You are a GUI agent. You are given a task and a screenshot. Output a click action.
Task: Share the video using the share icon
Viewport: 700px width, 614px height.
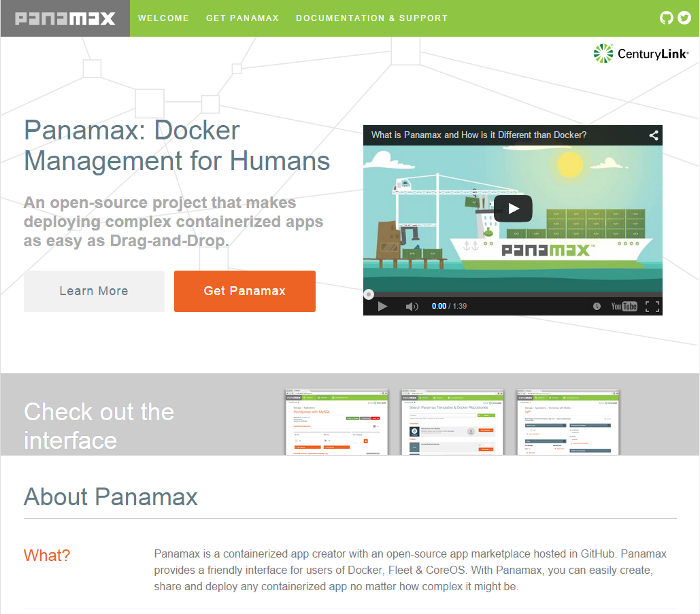(654, 135)
